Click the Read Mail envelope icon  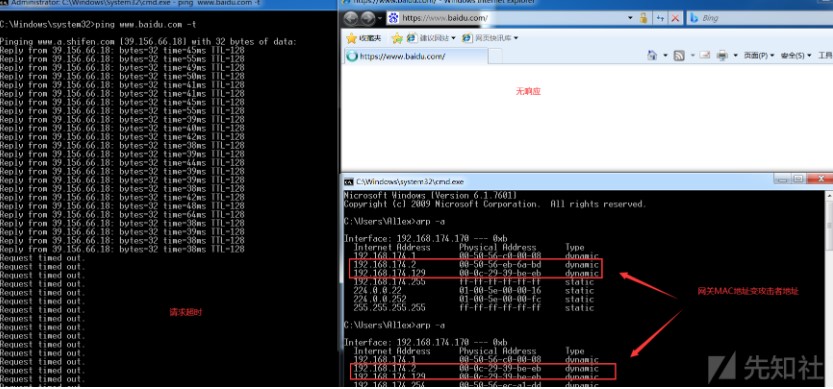click(x=705, y=55)
